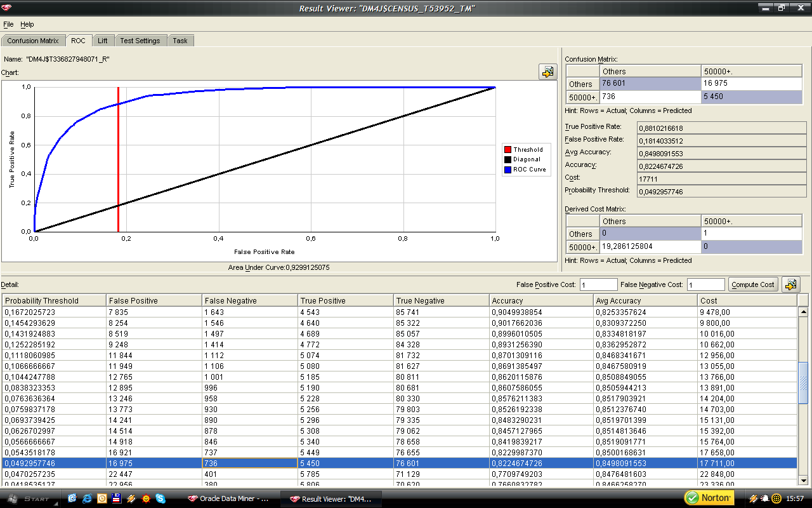Screen dimensions: 812x508
Task: Select the ROC tab
Action: click(x=78, y=41)
